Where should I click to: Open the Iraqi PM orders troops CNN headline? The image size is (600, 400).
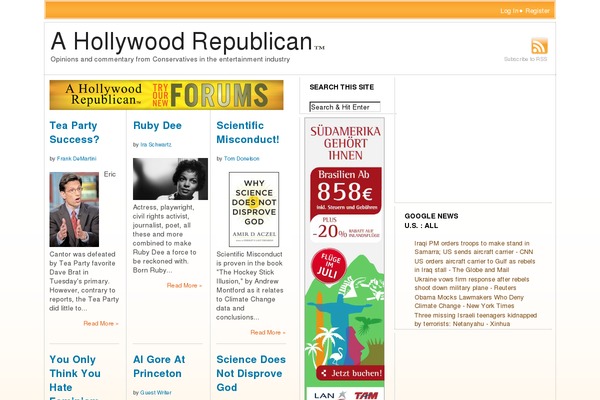pos(473,248)
